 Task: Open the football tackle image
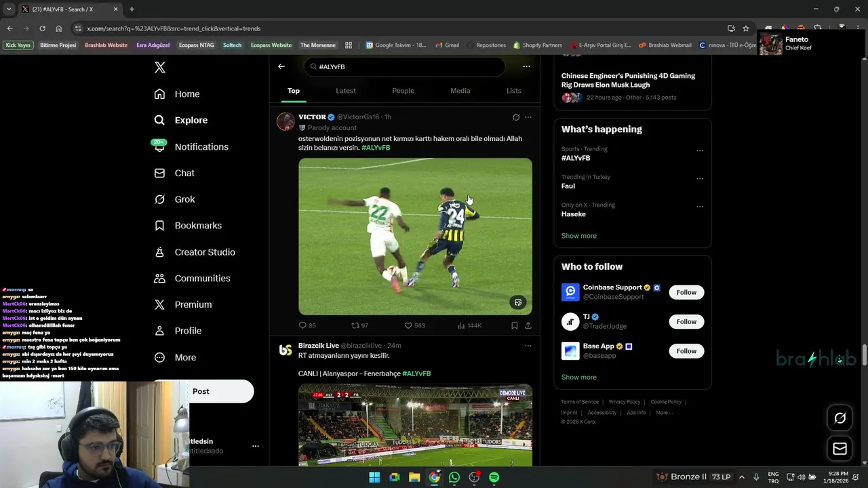[415, 237]
